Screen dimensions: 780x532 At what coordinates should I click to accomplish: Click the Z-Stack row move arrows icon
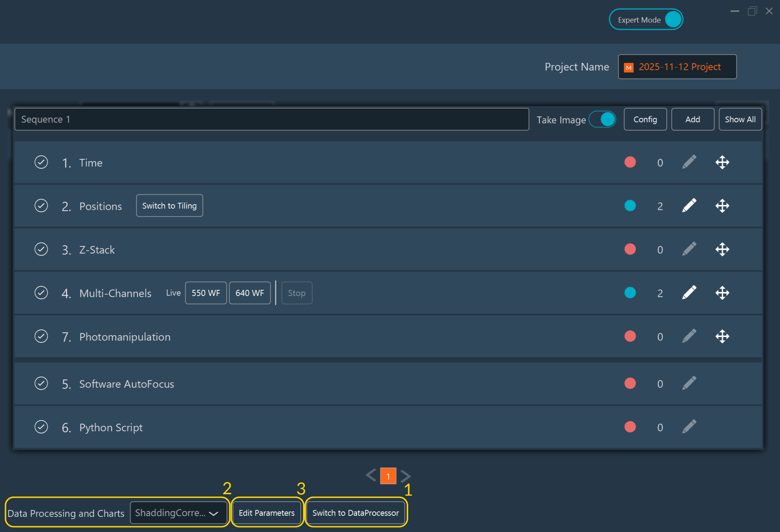[x=722, y=249]
